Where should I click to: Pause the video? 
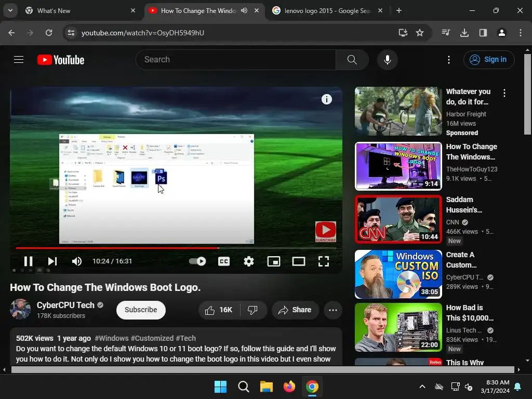click(x=28, y=261)
